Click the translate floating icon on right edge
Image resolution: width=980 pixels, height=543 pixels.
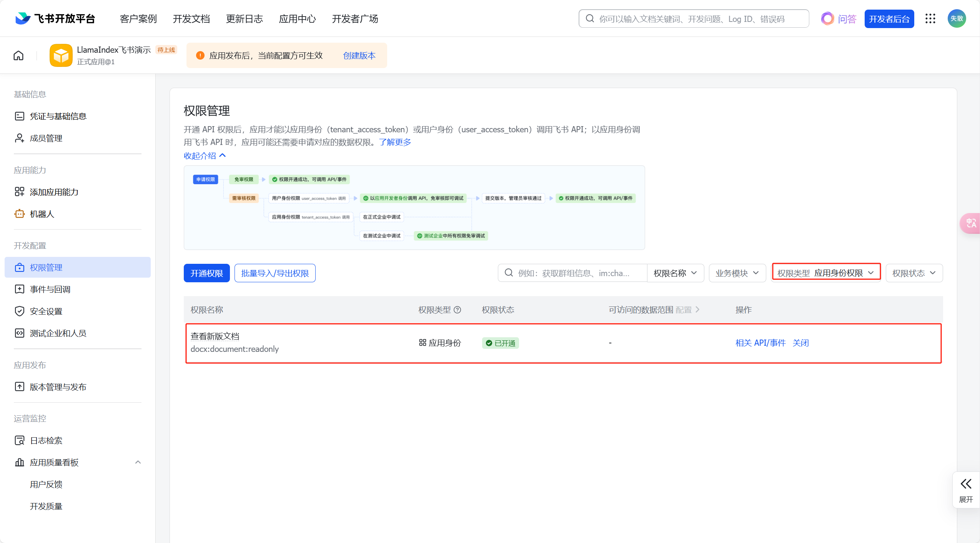(971, 223)
